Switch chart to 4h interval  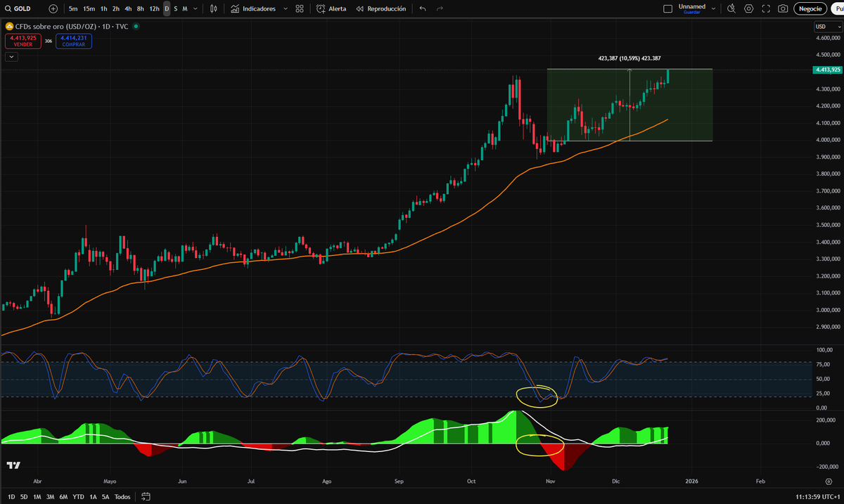(128, 8)
